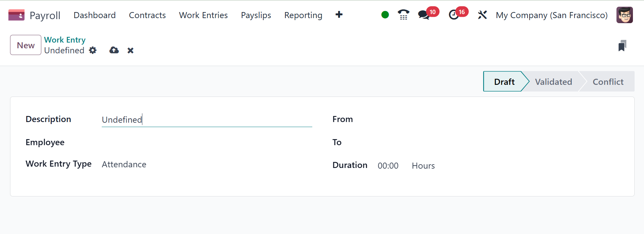
Task: Open the activities clock icon
Action: coord(454,15)
